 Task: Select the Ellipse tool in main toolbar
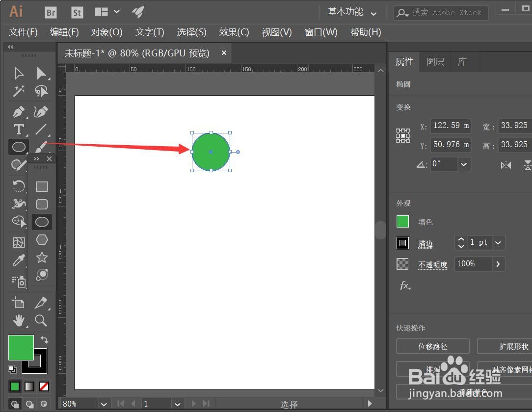(19, 147)
